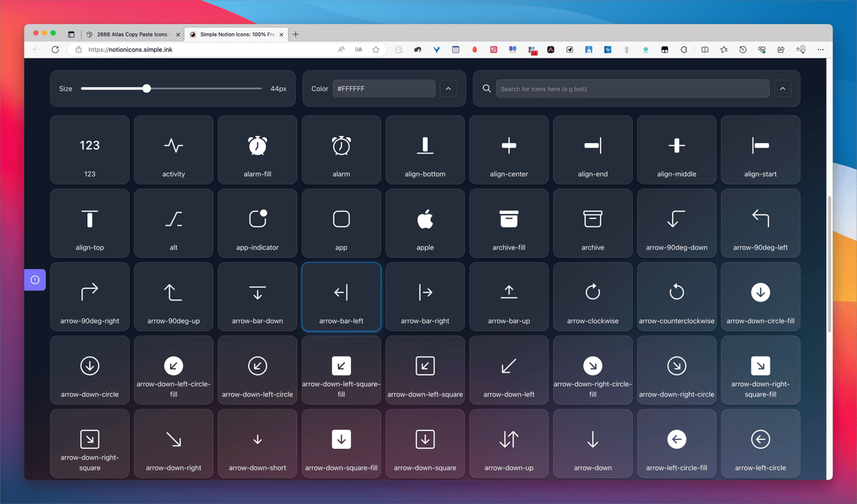Select the activity icon
Viewport: 857px width, 504px height.
(x=173, y=150)
